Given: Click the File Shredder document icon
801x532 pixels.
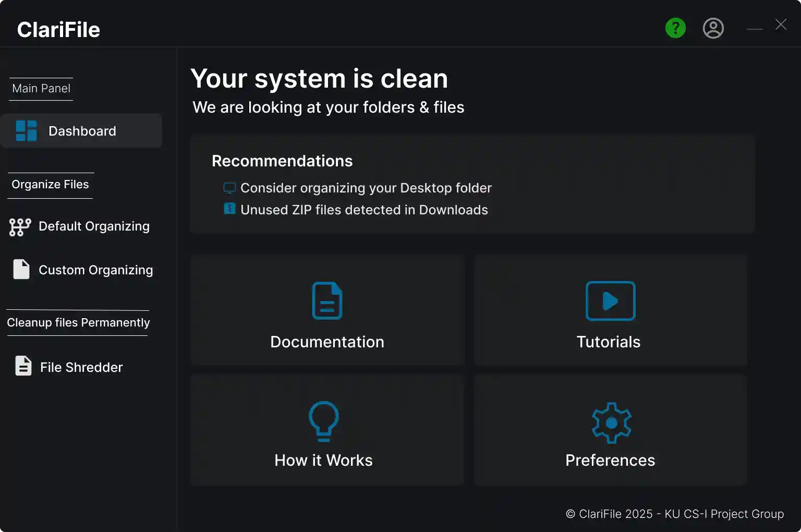Looking at the screenshot, I should click(23, 366).
